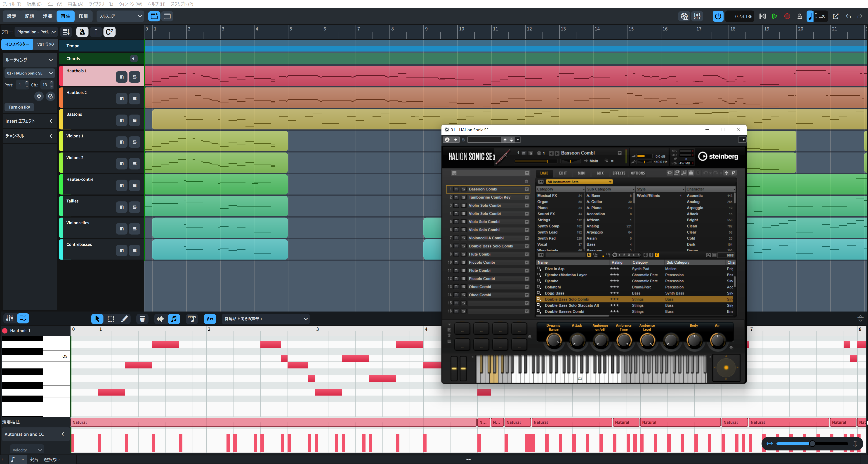Click the track height sort icon
This screenshot has height=464, width=868.
pyautogui.click(x=66, y=32)
